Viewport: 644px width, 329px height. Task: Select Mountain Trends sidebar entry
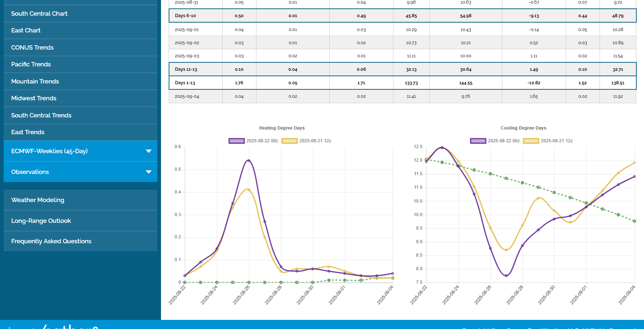pos(35,81)
